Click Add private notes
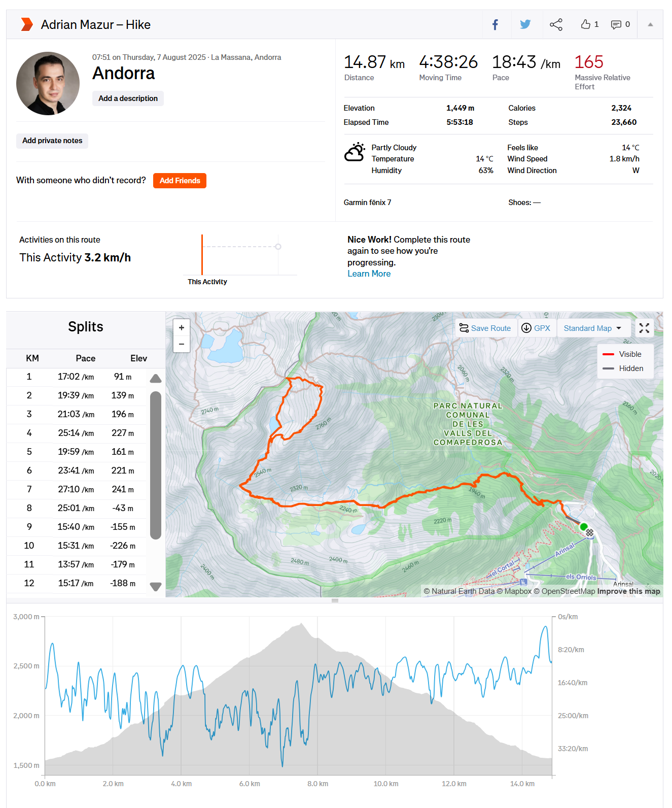The height and width of the screenshot is (808, 672). point(52,141)
